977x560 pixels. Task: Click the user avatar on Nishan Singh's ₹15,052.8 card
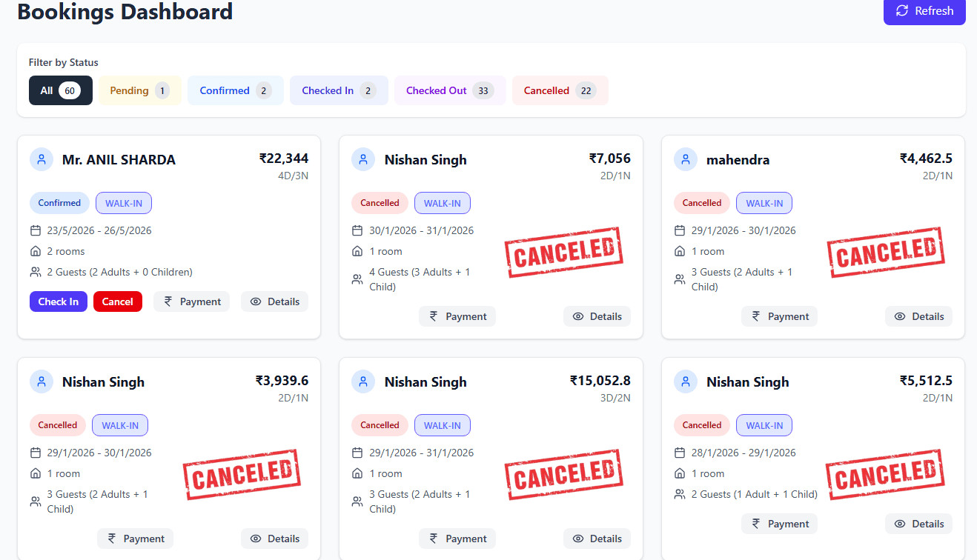click(363, 381)
